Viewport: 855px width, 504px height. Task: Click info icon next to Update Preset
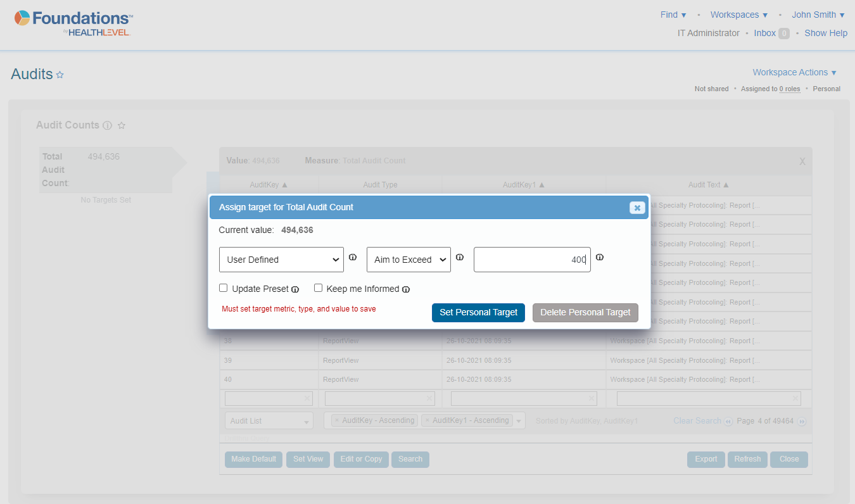tap(295, 289)
